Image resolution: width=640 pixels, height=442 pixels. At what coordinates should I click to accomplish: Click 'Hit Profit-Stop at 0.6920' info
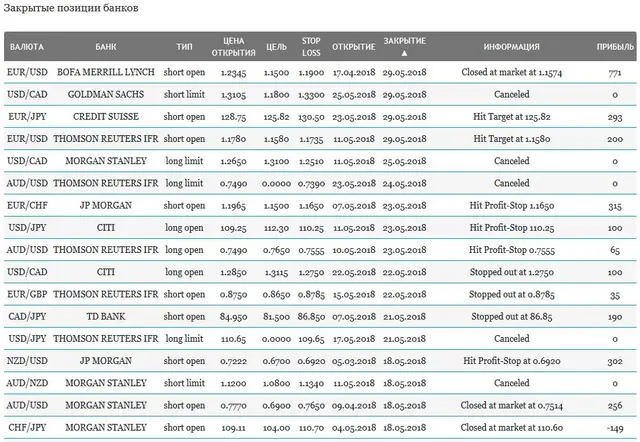click(511, 361)
